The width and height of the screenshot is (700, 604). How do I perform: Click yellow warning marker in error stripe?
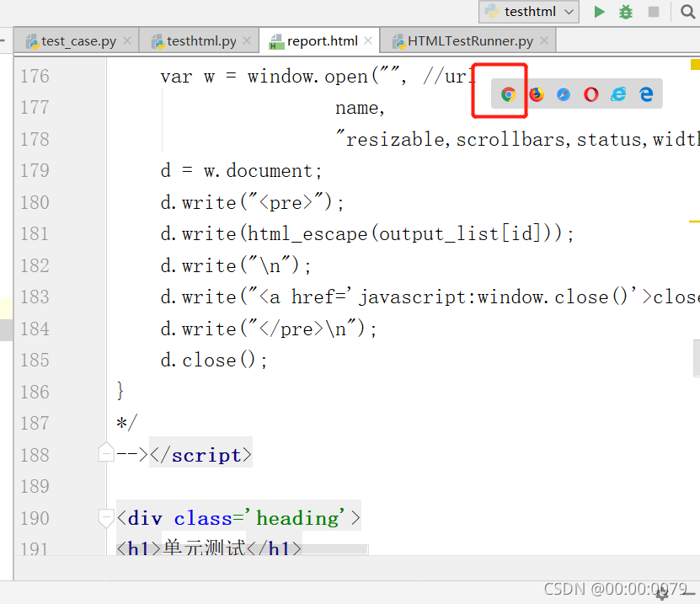695,65
